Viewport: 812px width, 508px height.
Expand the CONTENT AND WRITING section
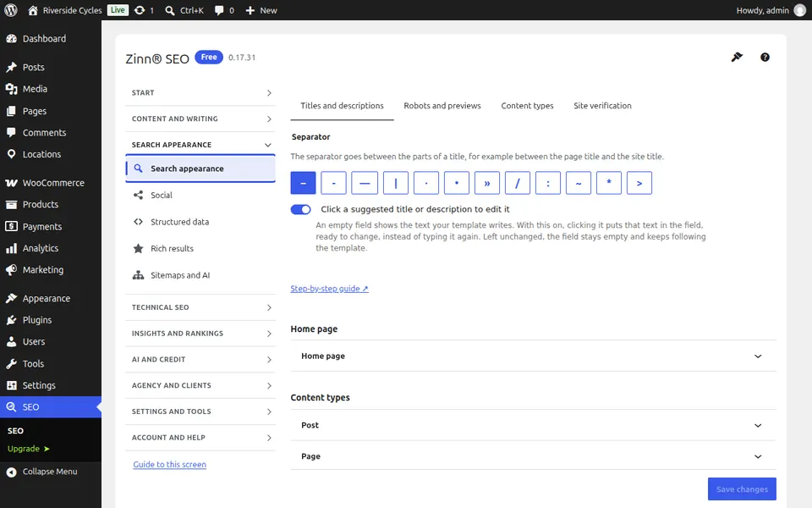click(x=200, y=119)
